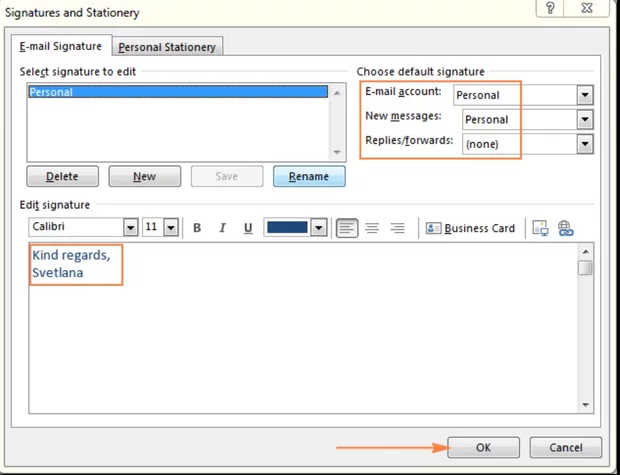This screenshot has height=475, width=620.
Task: Insert a picture into signature
Action: pos(540,228)
